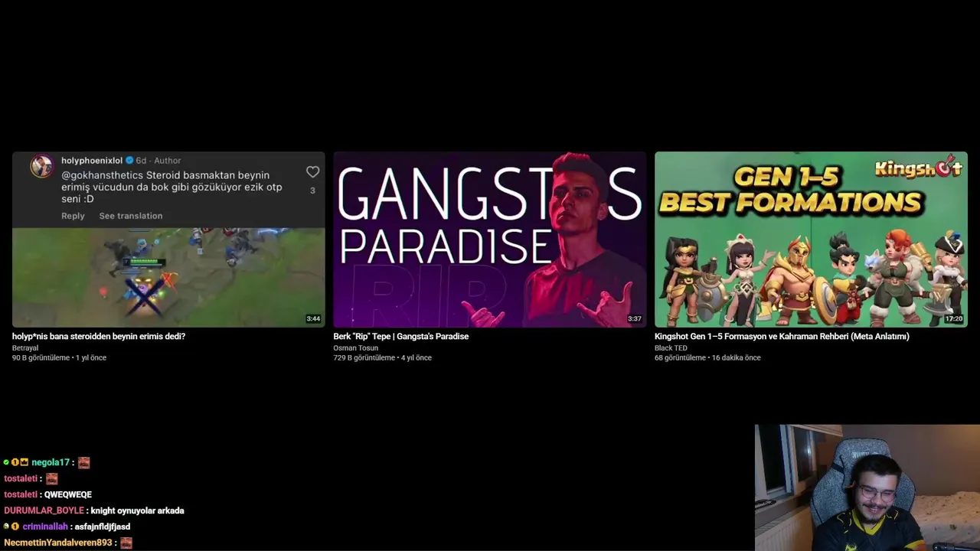Click chat username DURUMLAR_BOYLE
Viewport: 980px width, 551px height.
[44, 510]
